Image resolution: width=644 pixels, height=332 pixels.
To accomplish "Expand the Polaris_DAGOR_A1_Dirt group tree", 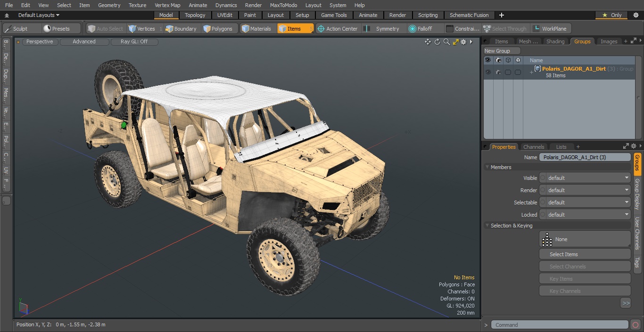I will coord(531,72).
